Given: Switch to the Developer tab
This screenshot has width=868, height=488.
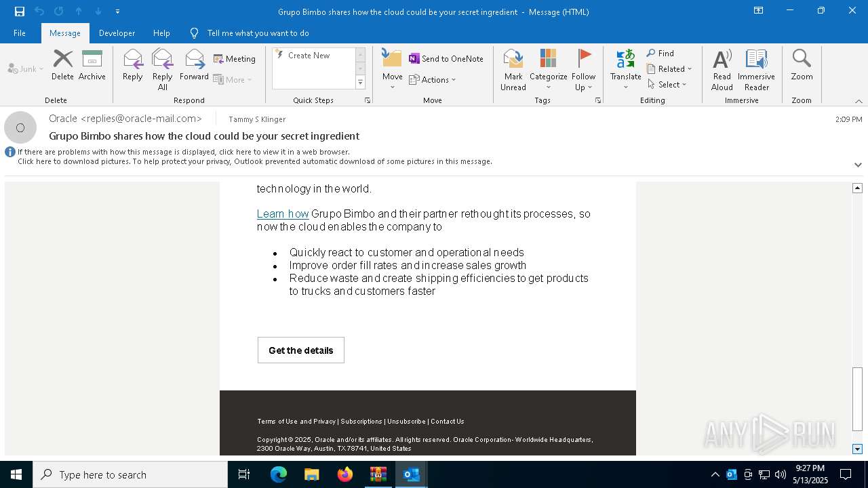Looking at the screenshot, I should click(x=117, y=33).
